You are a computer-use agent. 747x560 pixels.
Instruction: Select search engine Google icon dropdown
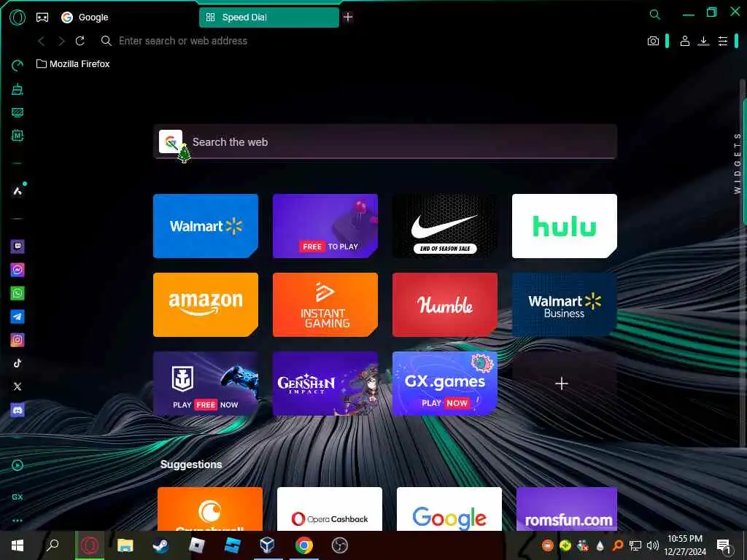point(171,141)
